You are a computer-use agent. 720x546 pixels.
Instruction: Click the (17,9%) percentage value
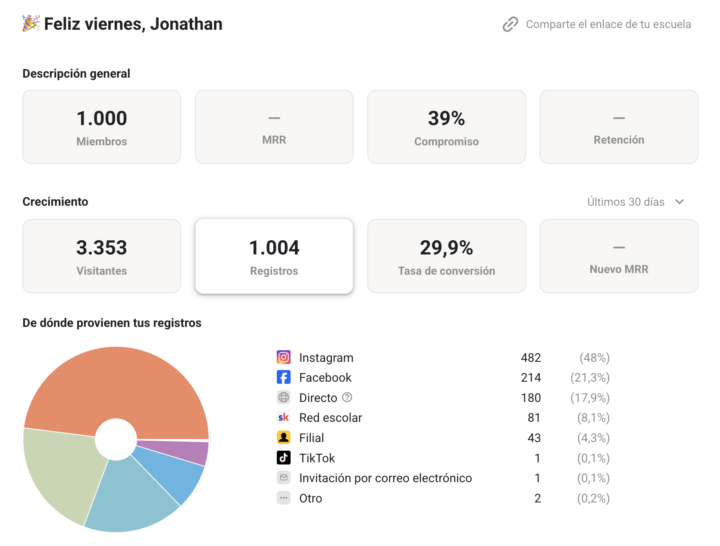pos(590,398)
